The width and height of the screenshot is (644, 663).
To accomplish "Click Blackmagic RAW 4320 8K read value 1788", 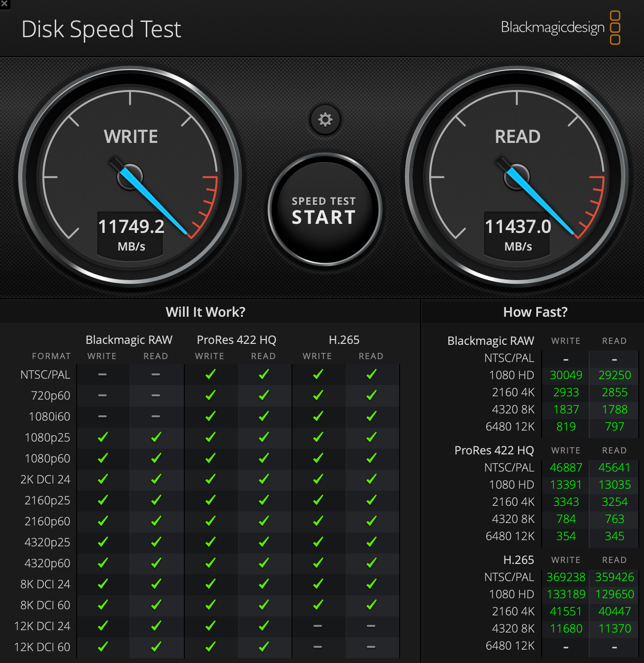I will (x=614, y=410).
